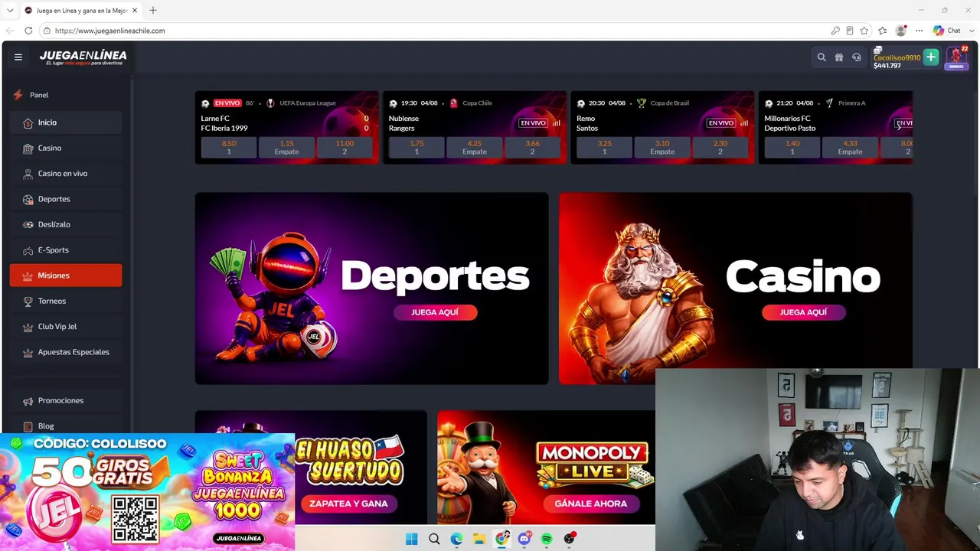Pick 4.33 Empate in Millonarios match
The width and height of the screenshot is (980, 551).
850,148
